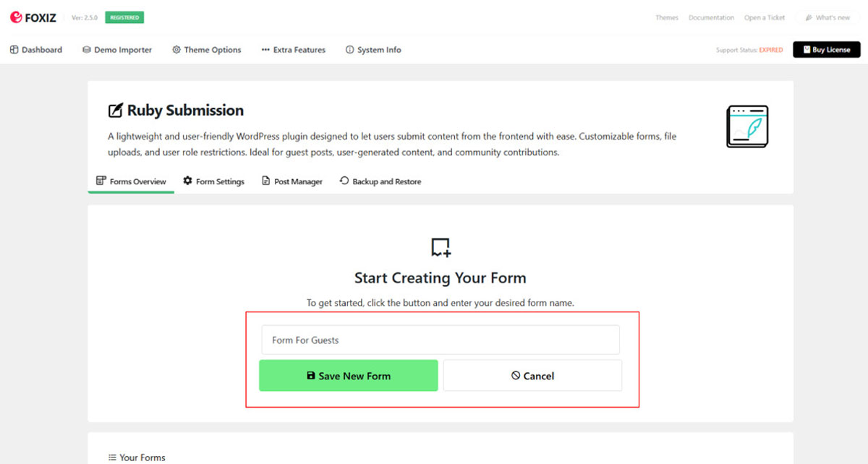The width and height of the screenshot is (868, 464).
Task: Open the Documentation link
Action: click(x=711, y=17)
